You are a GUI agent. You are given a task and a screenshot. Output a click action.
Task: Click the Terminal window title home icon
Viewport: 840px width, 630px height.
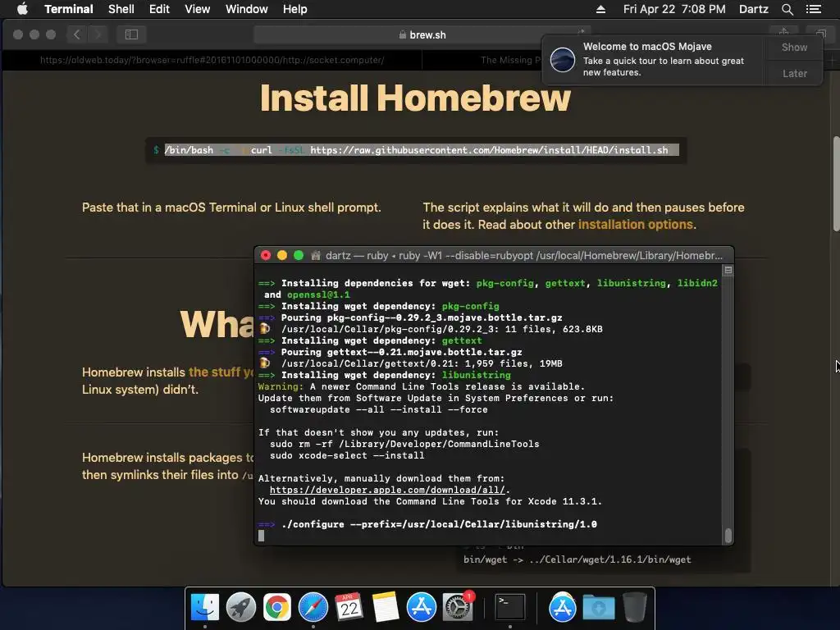(x=316, y=256)
